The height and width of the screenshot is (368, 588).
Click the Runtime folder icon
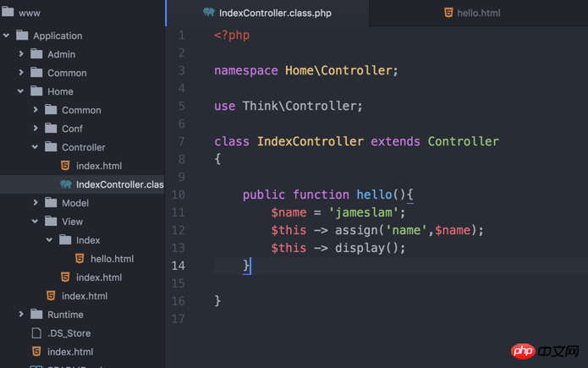pos(36,314)
